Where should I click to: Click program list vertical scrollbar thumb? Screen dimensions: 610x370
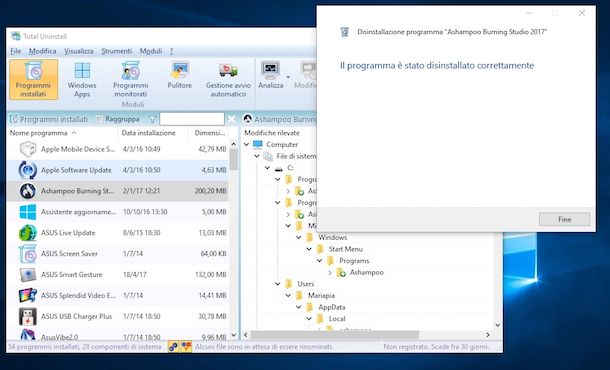click(233, 160)
